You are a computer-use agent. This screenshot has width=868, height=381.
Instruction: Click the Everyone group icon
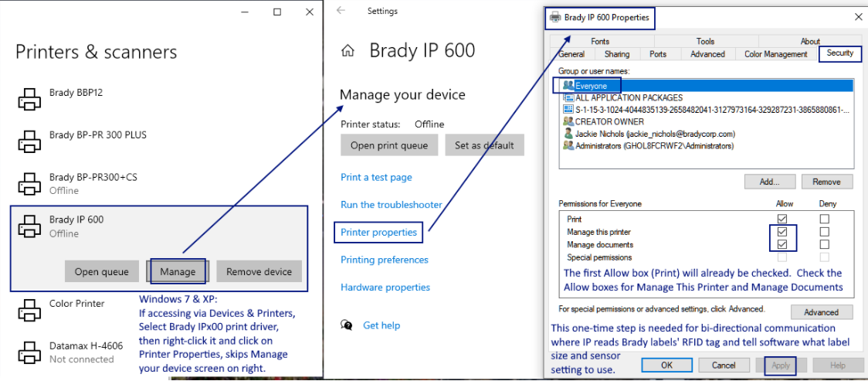[x=568, y=86]
